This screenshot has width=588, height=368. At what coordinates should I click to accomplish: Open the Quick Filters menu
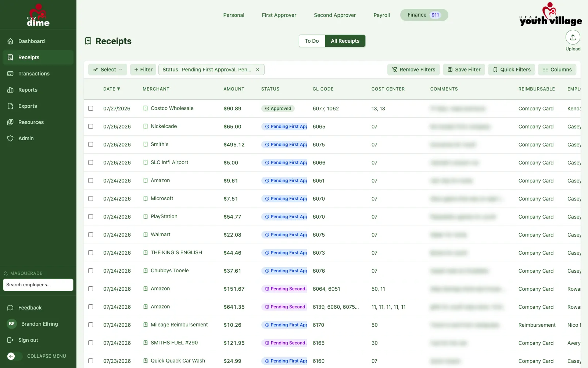[x=512, y=70]
